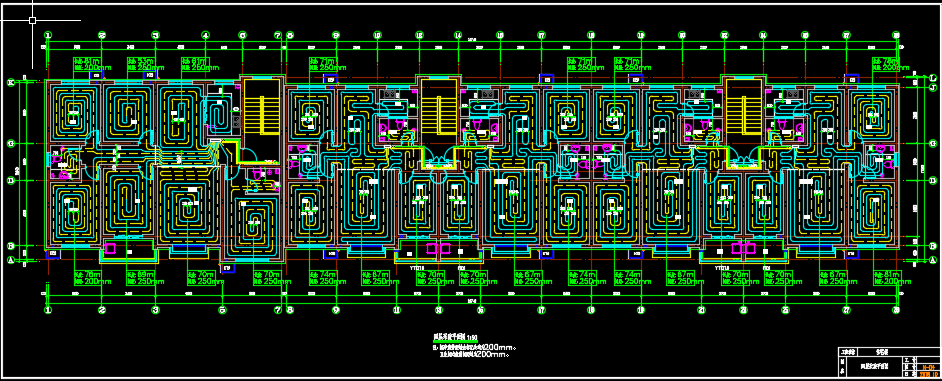
Task: Pick top-row grid axis bubble 9
Action: point(336,35)
